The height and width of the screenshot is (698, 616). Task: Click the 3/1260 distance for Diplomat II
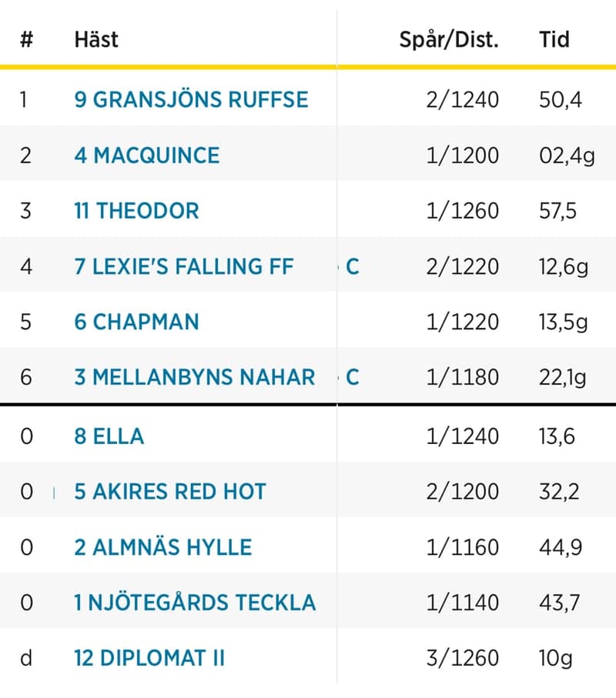[x=462, y=658]
